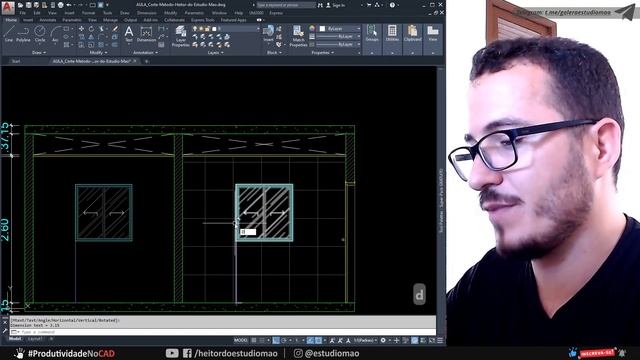Click the workspace gear icon in status bar
The height and width of the screenshot is (360, 640).
pyautogui.click(x=383, y=340)
